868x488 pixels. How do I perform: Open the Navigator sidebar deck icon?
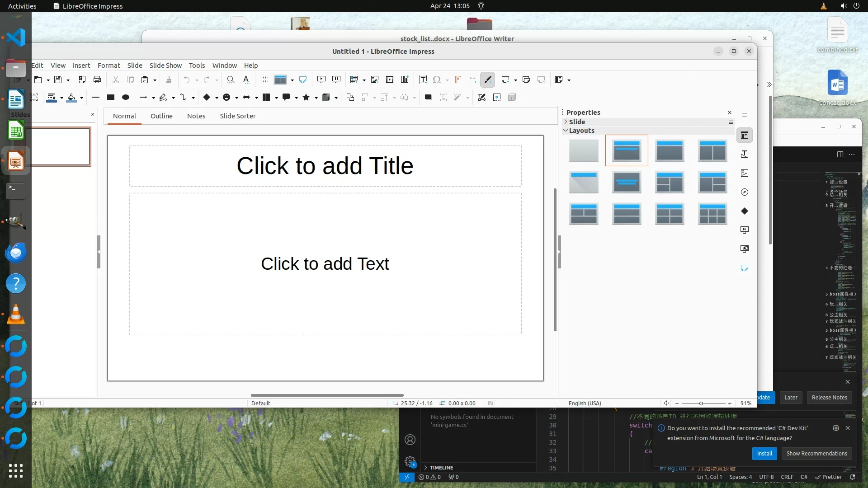[x=745, y=192]
